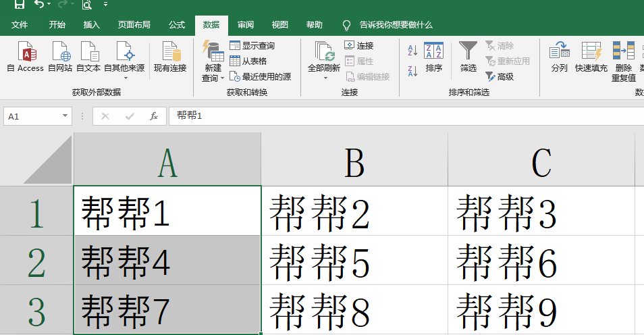Toggle the 筛选 filter funnel

[x=468, y=57]
